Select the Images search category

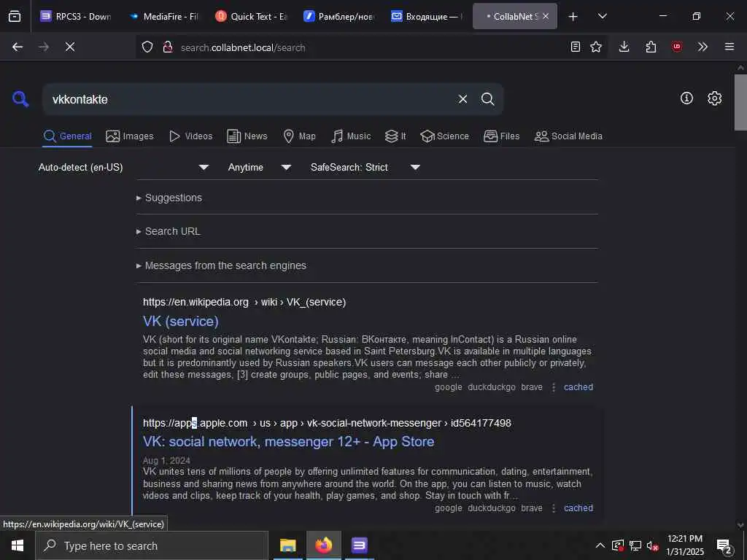(x=130, y=136)
